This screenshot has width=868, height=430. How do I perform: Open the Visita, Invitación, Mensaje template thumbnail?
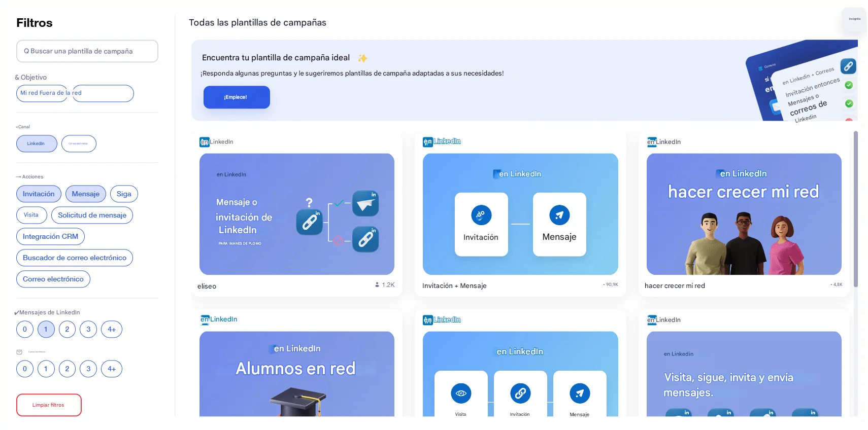pos(520,374)
